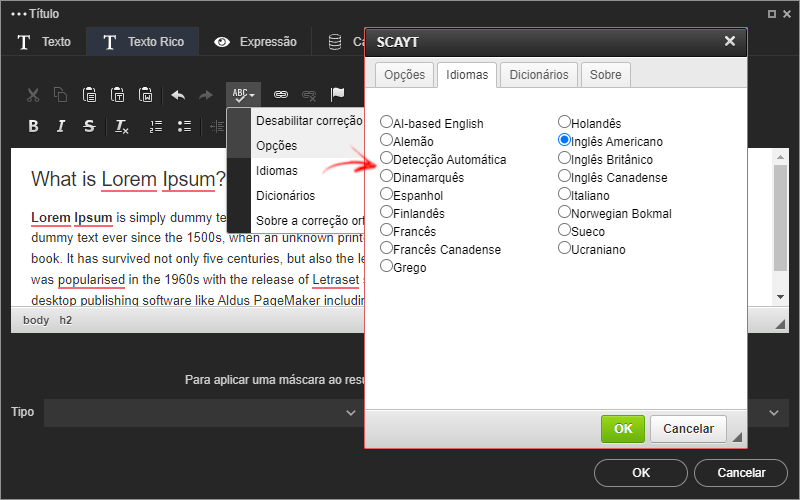Select the Dinamarquês language
Viewport: 800px width, 500px height.
[386, 176]
